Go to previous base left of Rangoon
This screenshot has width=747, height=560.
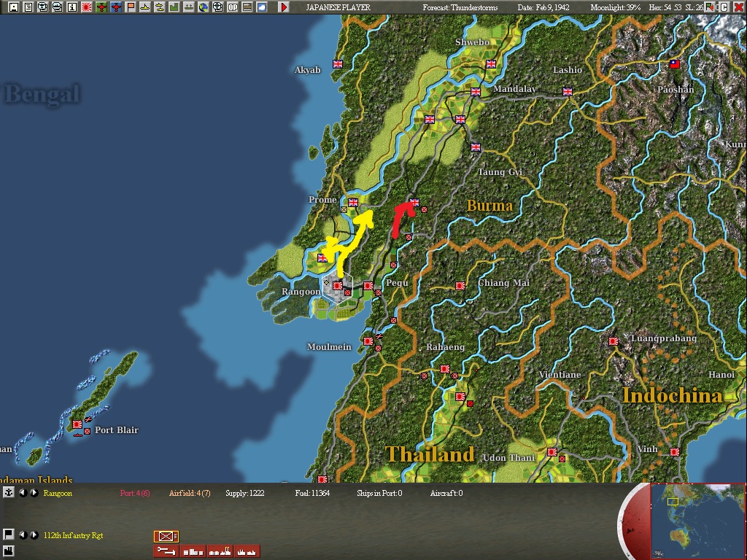pyautogui.click(x=23, y=493)
